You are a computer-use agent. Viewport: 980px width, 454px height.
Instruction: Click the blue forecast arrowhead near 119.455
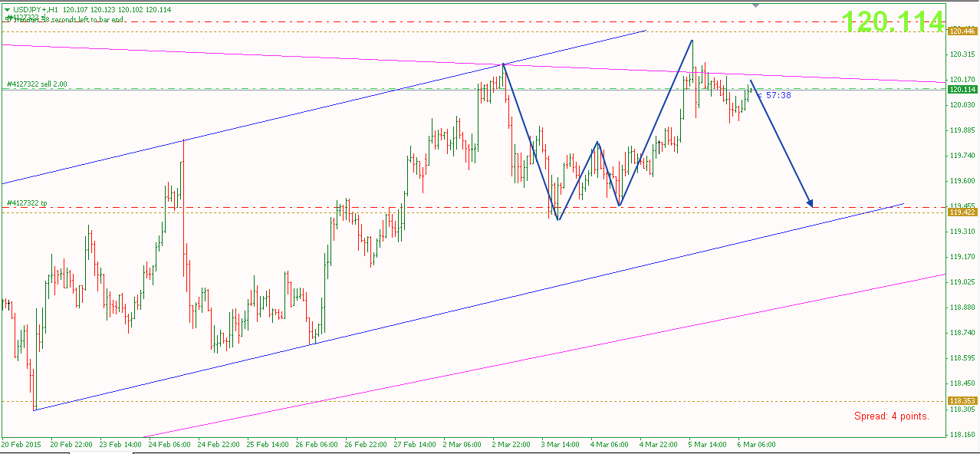point(810,204)
